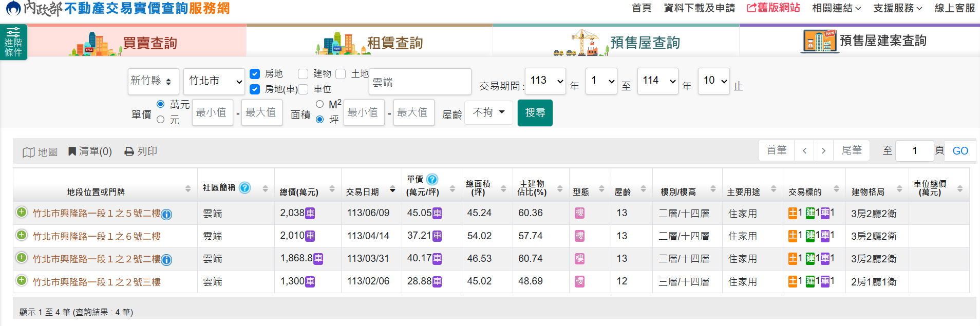The width and height of the screenshot is (980, 326).
Task: Click the help icon beside 單價 column header
Action: (432, 179)
